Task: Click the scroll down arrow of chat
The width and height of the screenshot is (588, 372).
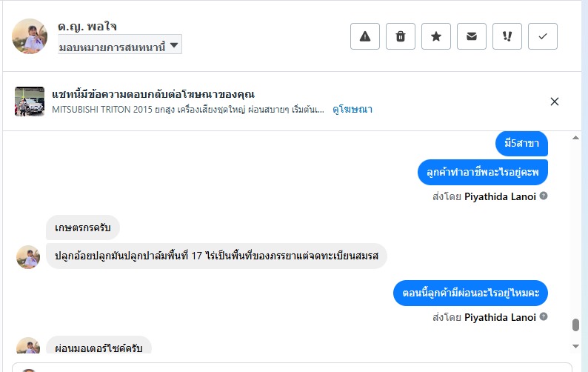Action: pos(575,346)
